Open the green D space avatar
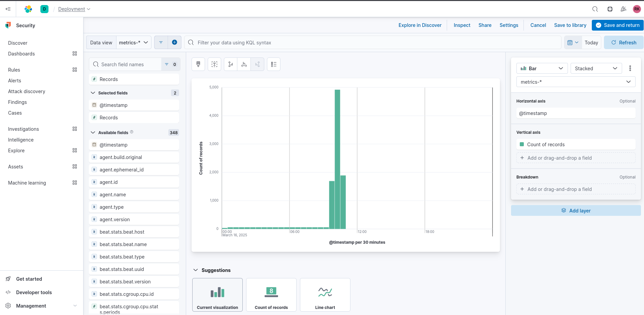 tap(44, 9)
